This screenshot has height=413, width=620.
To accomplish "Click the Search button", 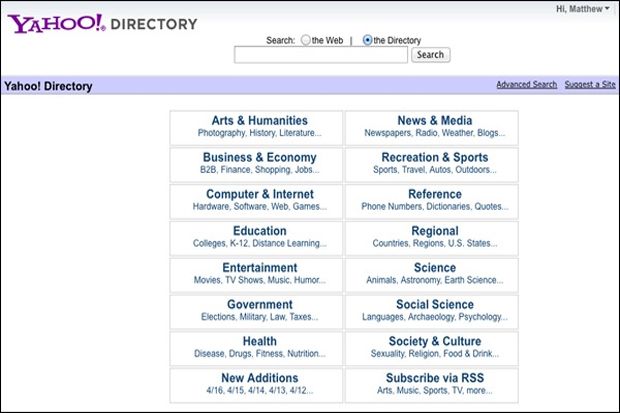I will [431, 55].
